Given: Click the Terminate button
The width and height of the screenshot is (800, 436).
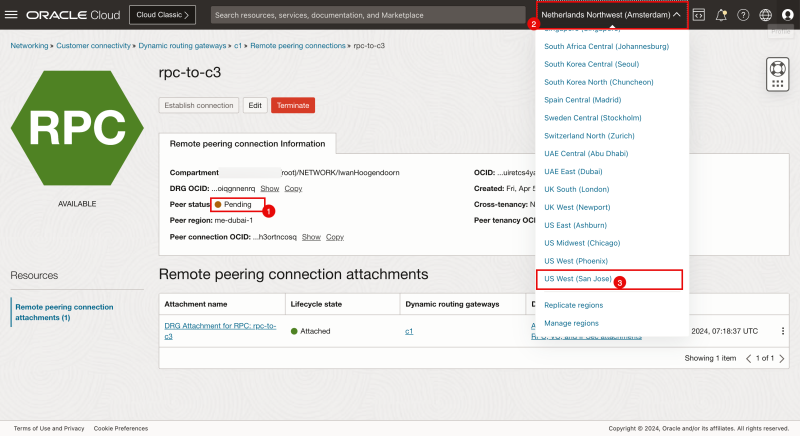Looking at the screenshot, I should pos(292,105).
